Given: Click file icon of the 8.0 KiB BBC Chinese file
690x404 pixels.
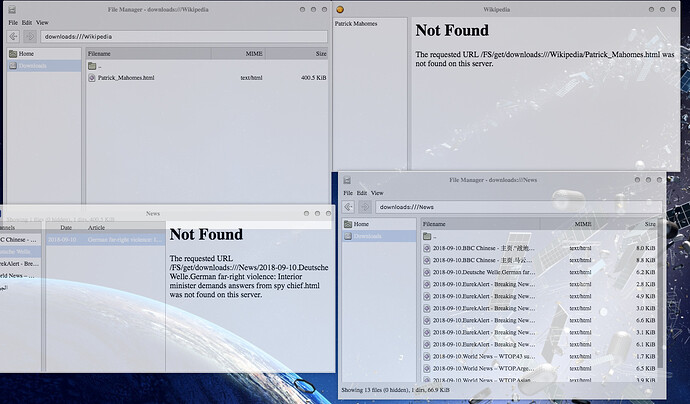Looking at the screenshot, I should click(426, 248).
